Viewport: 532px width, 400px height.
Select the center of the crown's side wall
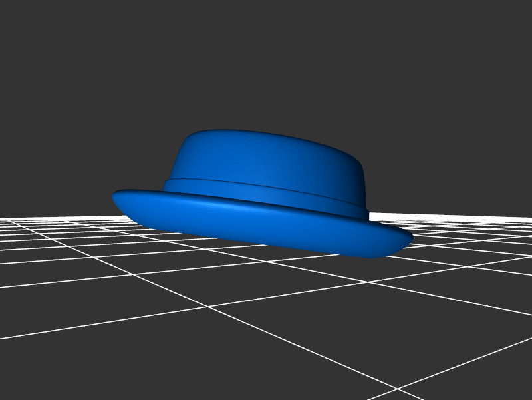pos(266,163)
